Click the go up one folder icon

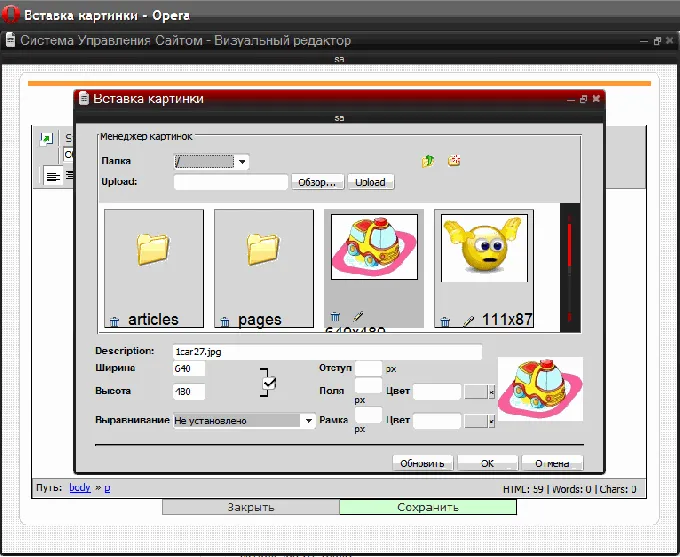[x=428, y=161]
